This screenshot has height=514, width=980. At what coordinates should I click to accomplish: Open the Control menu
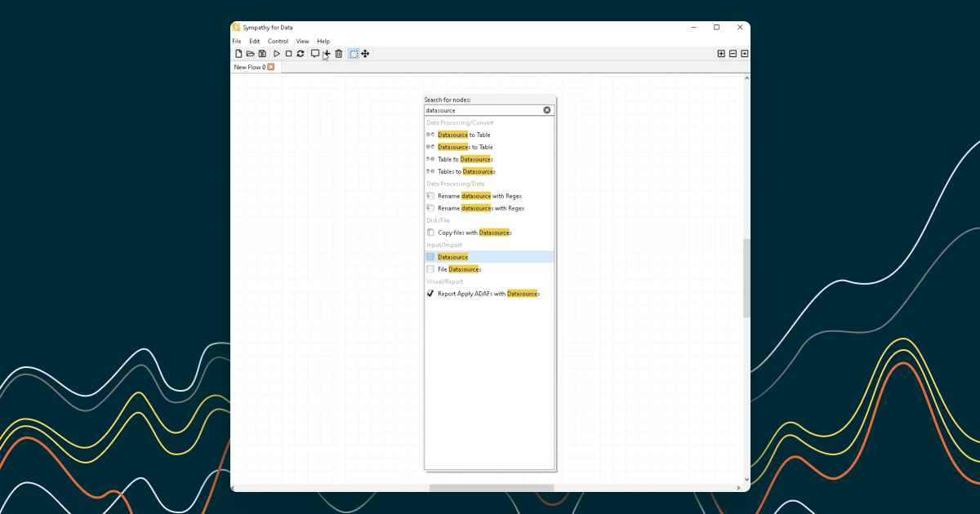tap(278, 42)
